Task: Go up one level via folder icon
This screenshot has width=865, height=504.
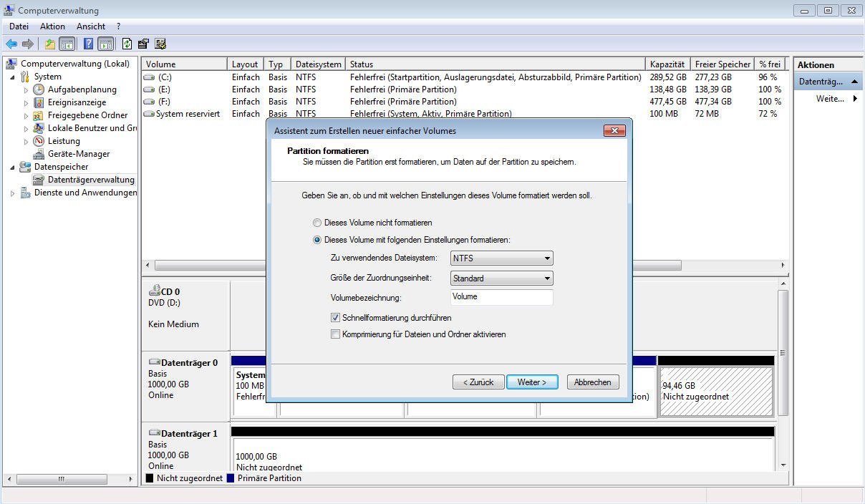Action: [49, 44]
